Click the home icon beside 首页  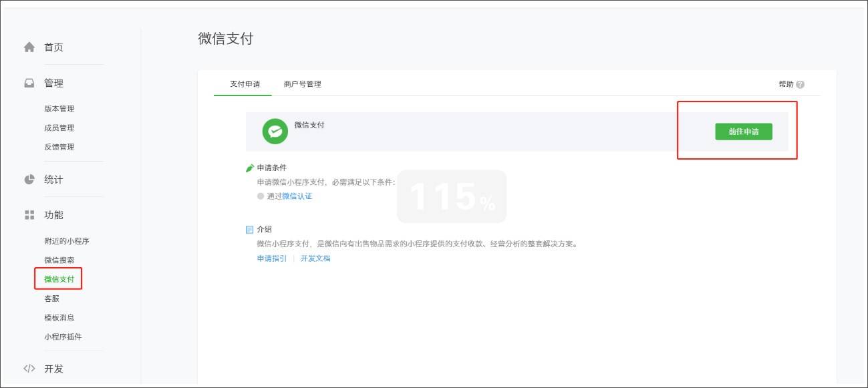click(29, 47)
